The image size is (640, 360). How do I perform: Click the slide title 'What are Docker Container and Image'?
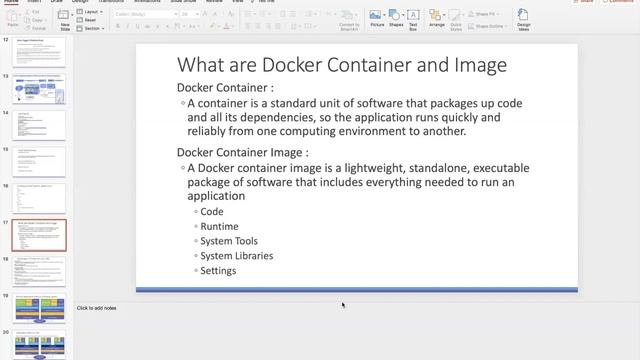coord(342,65)
